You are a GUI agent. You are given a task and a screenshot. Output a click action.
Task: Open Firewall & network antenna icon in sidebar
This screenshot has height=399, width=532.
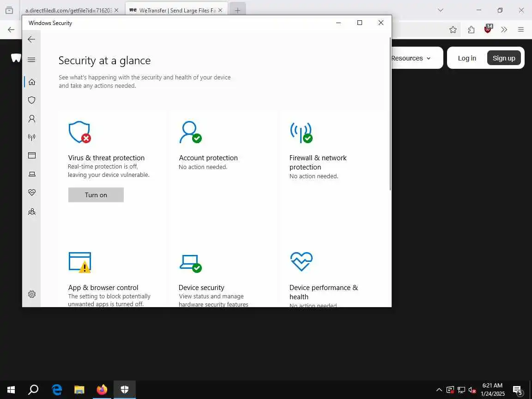(x=31, y=137)
